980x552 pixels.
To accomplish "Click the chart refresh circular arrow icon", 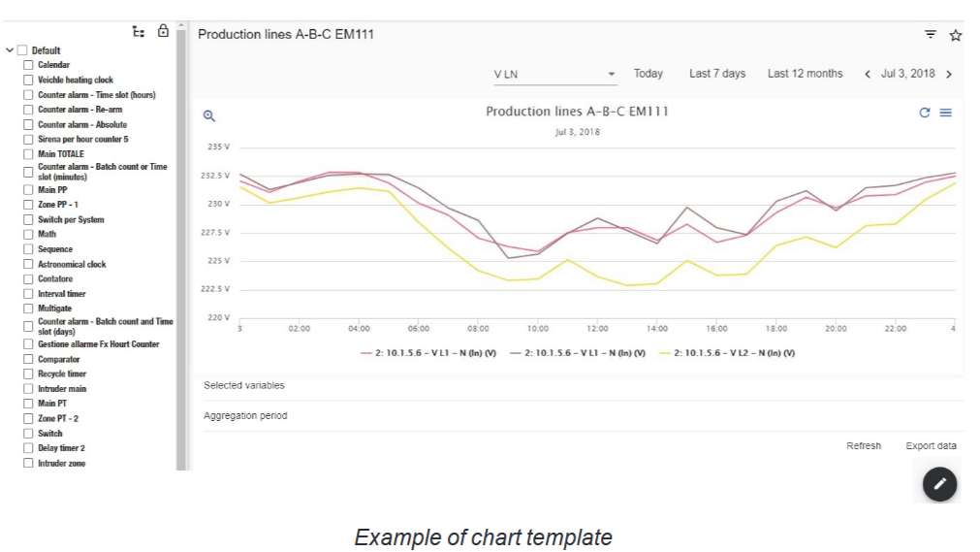I will coord(925,113).
